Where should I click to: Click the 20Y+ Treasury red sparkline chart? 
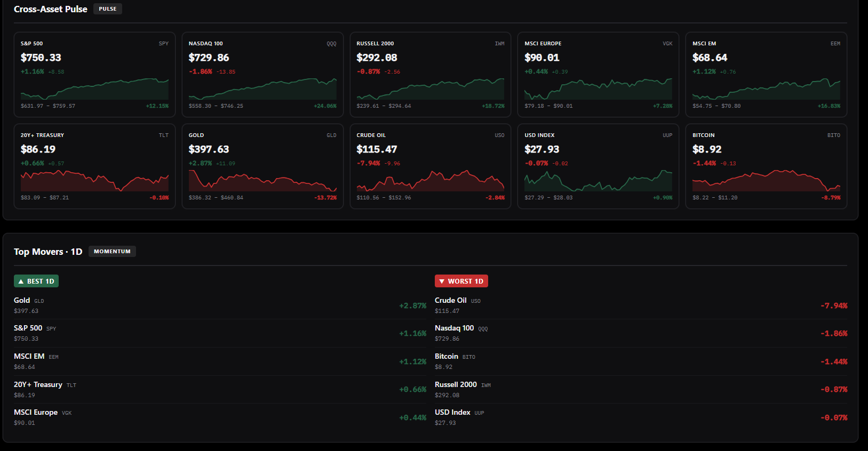click(x=94, y=181)
